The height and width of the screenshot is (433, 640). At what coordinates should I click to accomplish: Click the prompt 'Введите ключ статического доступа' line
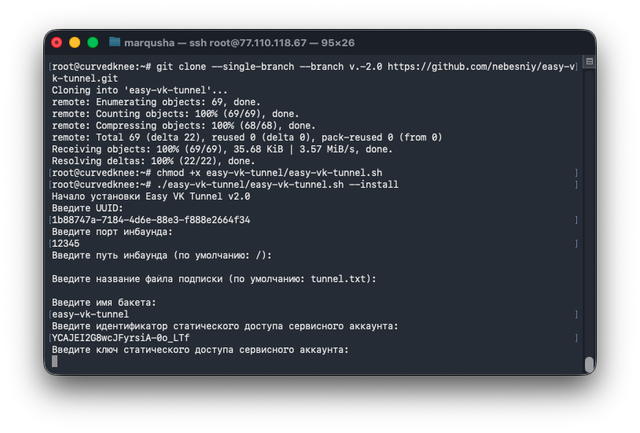point(200,350)
